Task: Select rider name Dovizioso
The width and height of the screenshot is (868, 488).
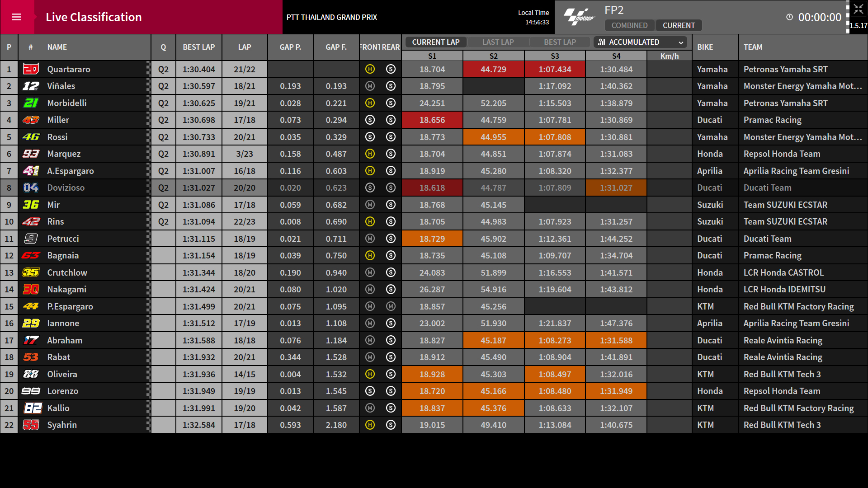Action: pos(66,188)
